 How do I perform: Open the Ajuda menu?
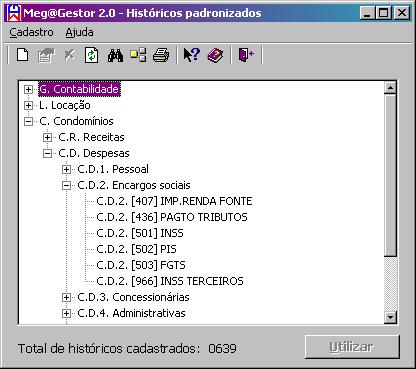point(79,32)
